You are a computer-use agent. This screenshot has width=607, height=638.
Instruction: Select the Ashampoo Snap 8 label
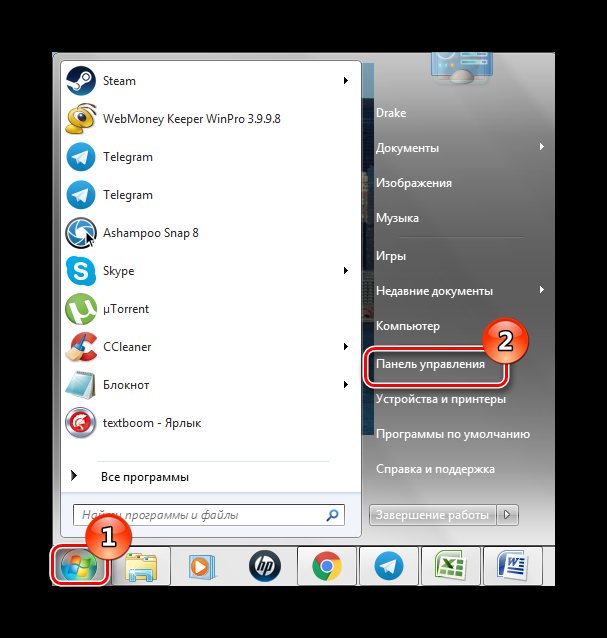click(151, 233)
